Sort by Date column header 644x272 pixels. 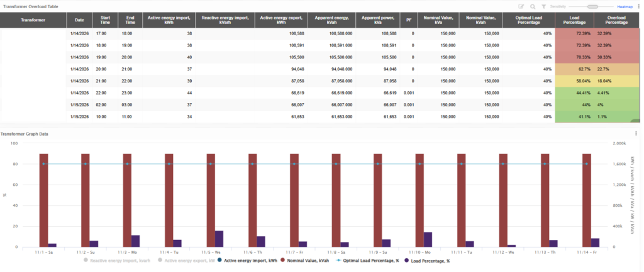coord(79,20)
